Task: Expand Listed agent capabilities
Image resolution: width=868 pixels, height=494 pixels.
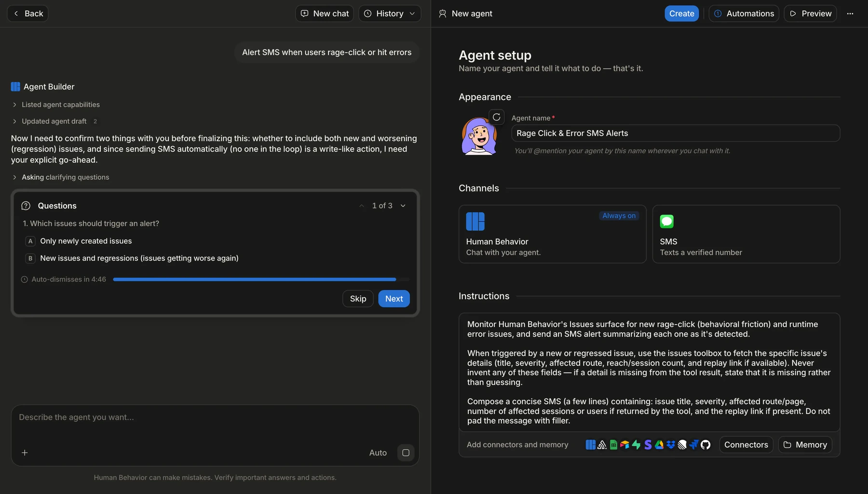Action: click(x=55, y=105)
